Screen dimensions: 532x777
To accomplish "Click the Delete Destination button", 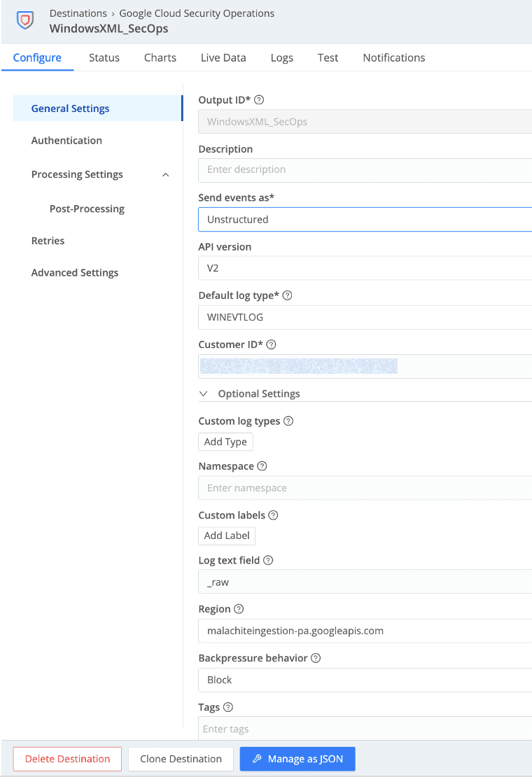I will [67, 759].
